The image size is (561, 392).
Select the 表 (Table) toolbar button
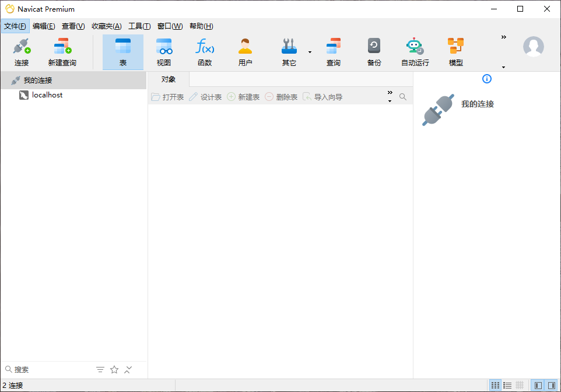(122, 52)
